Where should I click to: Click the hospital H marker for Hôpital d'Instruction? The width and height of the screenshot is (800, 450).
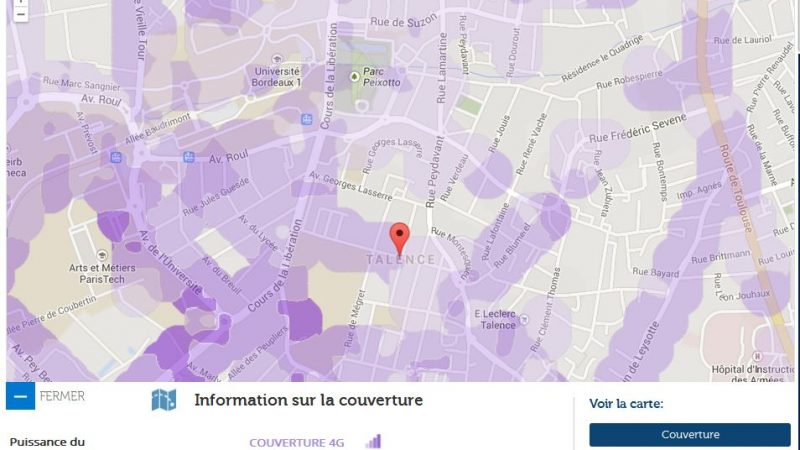tap(757, 356)
